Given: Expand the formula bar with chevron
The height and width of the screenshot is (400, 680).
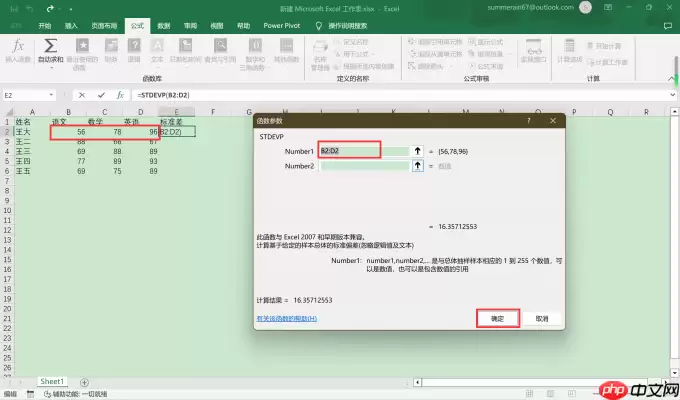Looking at the screenshot, I should [x=672, y=95].
